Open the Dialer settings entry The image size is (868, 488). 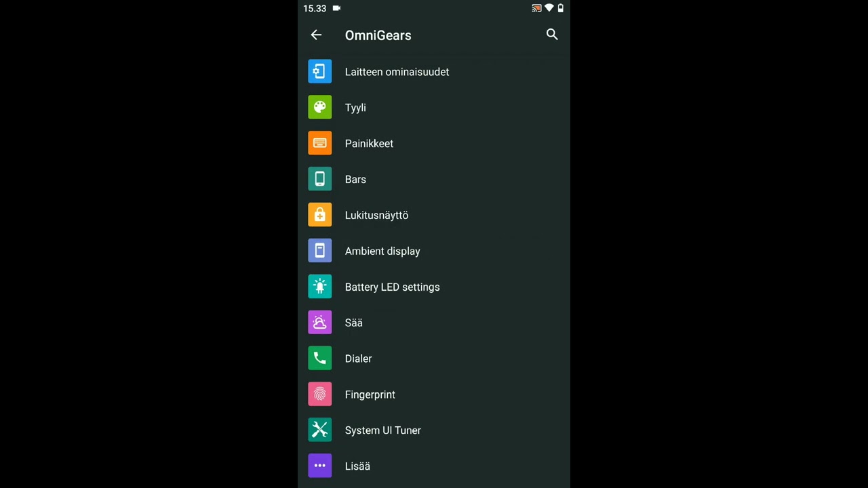[x=434, y=359]
